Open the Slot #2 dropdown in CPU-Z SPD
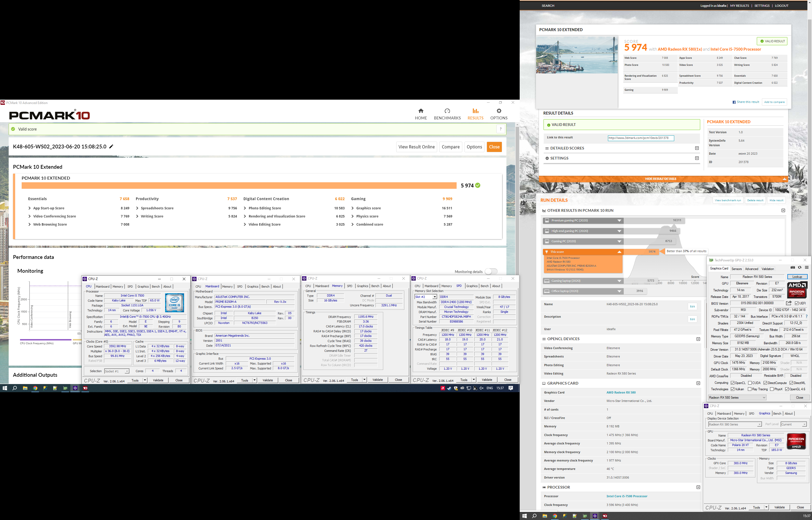 pos(434,297)
